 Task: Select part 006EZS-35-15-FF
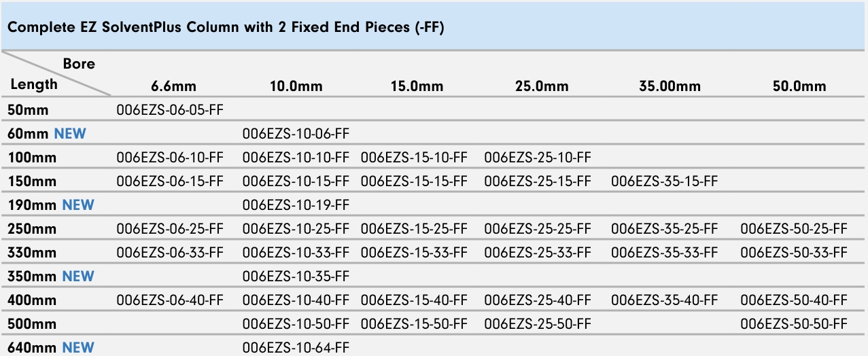pos(665,181)
